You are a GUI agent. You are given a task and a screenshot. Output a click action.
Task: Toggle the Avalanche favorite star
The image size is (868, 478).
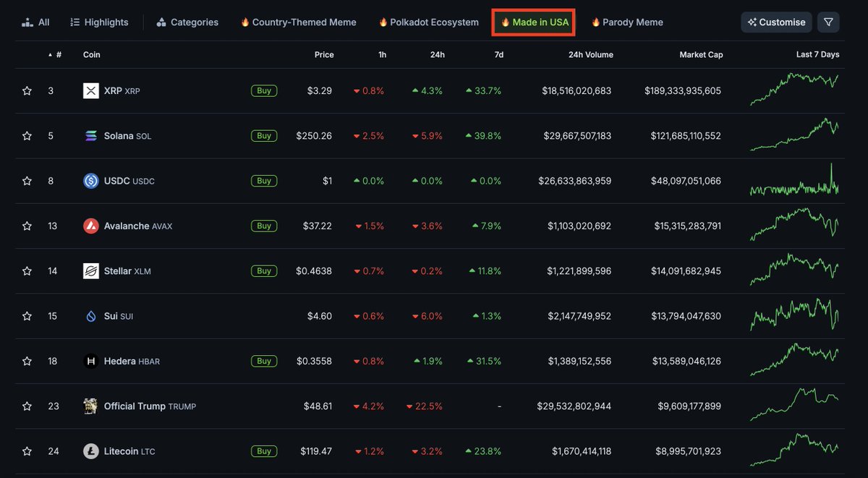[x=27, y=226]
